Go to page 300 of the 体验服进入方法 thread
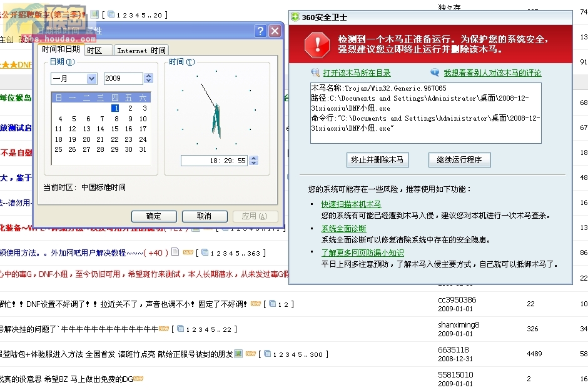 coord(316,355)
